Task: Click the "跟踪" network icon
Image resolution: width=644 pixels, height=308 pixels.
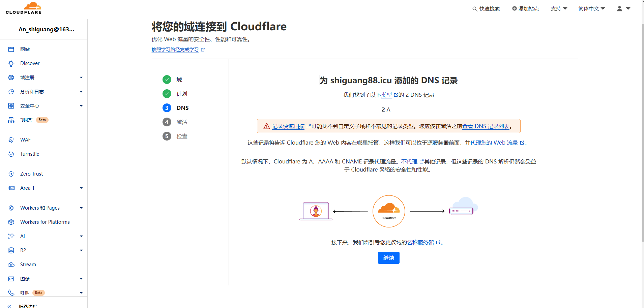Action: (x=11, y=120)
